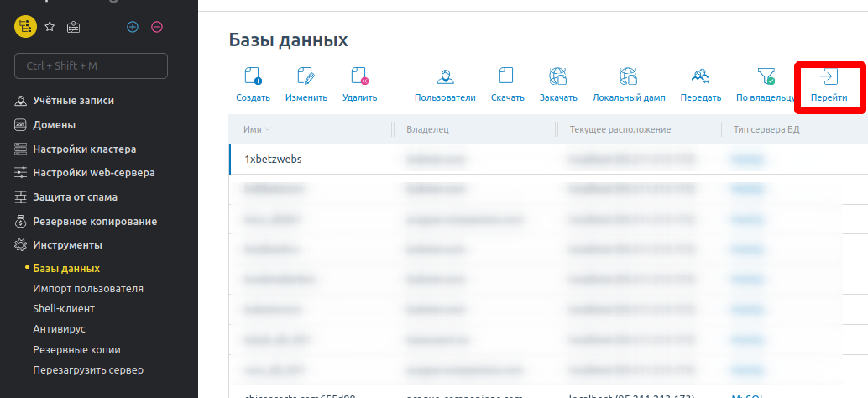The image size is (868, 398).
Task: Click the Скачать download dump icon
Action: point(507,77)
